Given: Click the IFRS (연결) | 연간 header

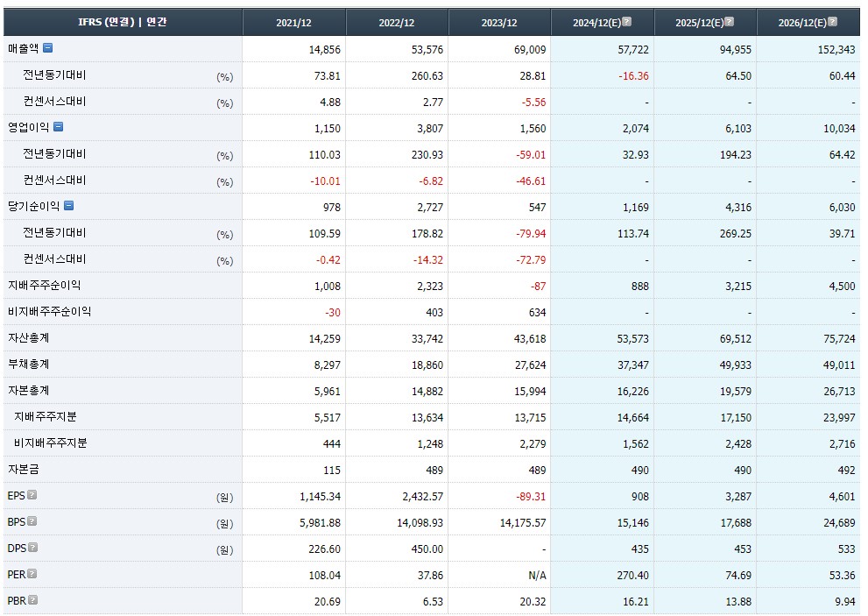Looking at the screenshot, I should 122,22.
